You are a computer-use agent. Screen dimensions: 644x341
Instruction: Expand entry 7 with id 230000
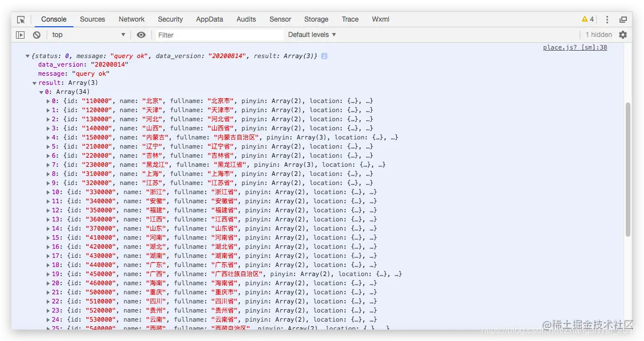pos(48,165)
